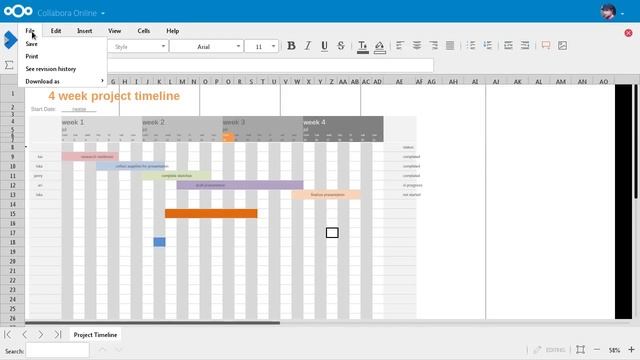
Task: Click the week 1 header cell
Action: (x=101, y=122)
